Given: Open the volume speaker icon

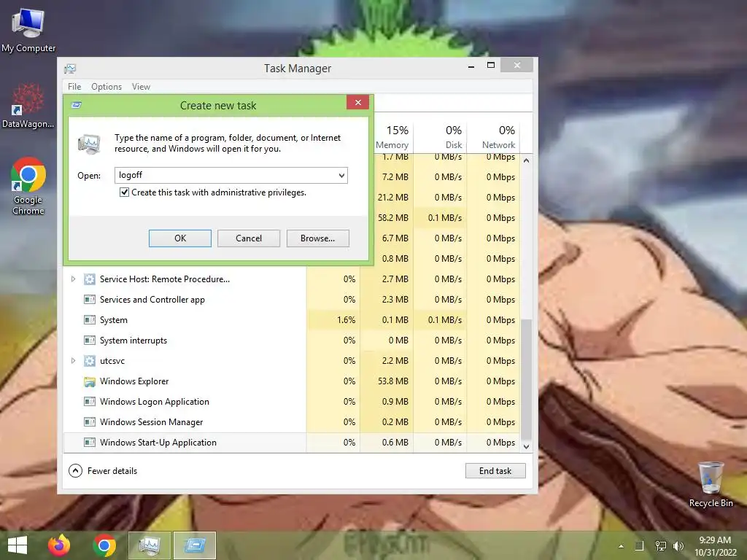Looking at the screenshot, I should click(678, 545).
